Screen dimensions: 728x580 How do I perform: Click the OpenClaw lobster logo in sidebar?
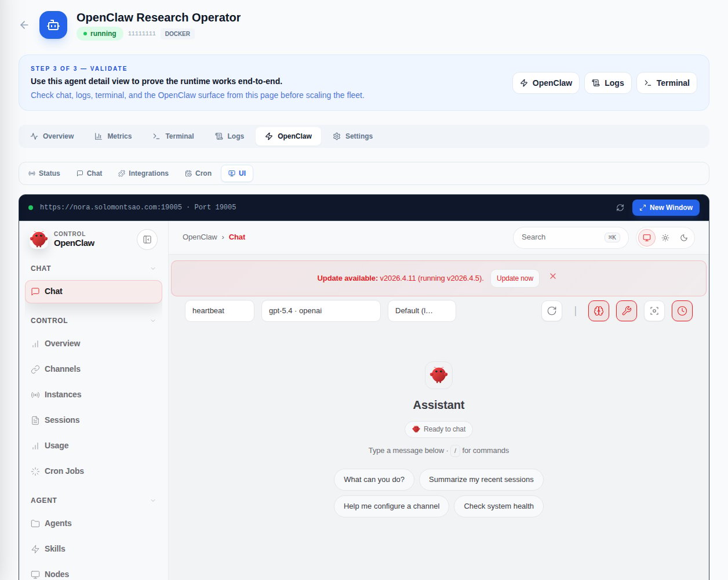click(39, 239)
